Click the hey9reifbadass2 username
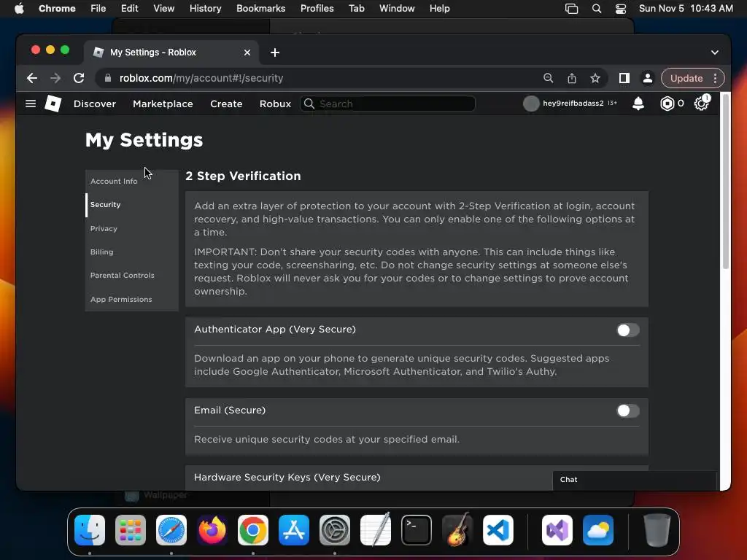This screenshot has height=560, width=747. tap(573, 104)
